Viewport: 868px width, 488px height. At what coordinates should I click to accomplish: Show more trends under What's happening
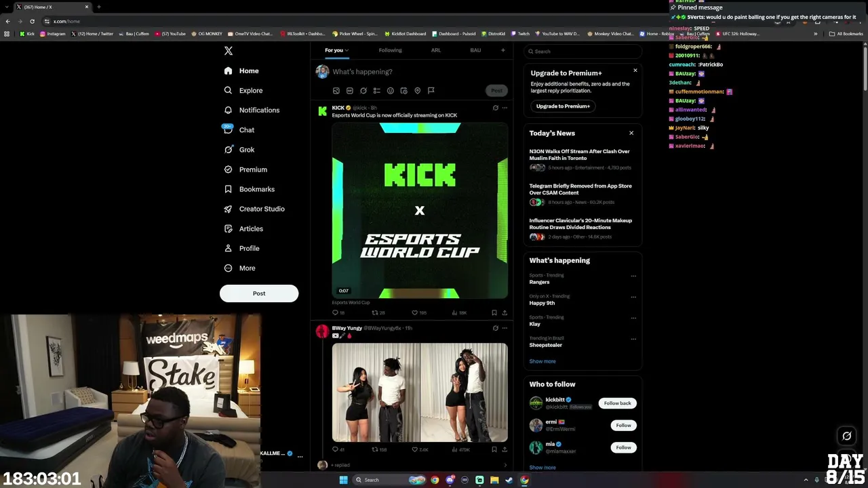click(542, 361)
